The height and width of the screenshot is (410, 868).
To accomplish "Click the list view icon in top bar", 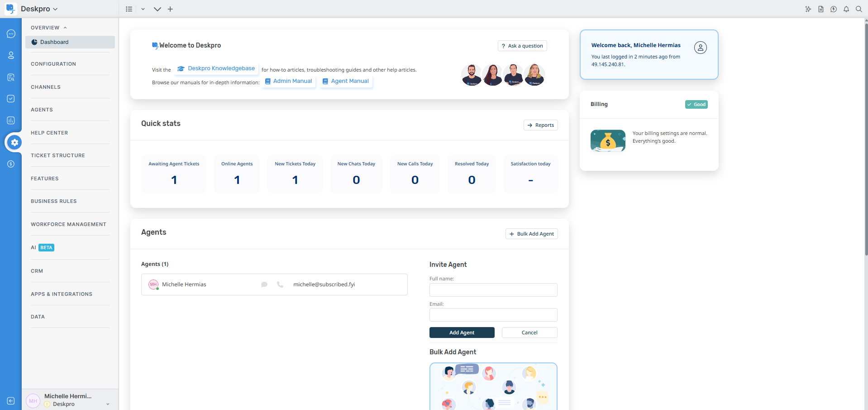I will [129, 9].
